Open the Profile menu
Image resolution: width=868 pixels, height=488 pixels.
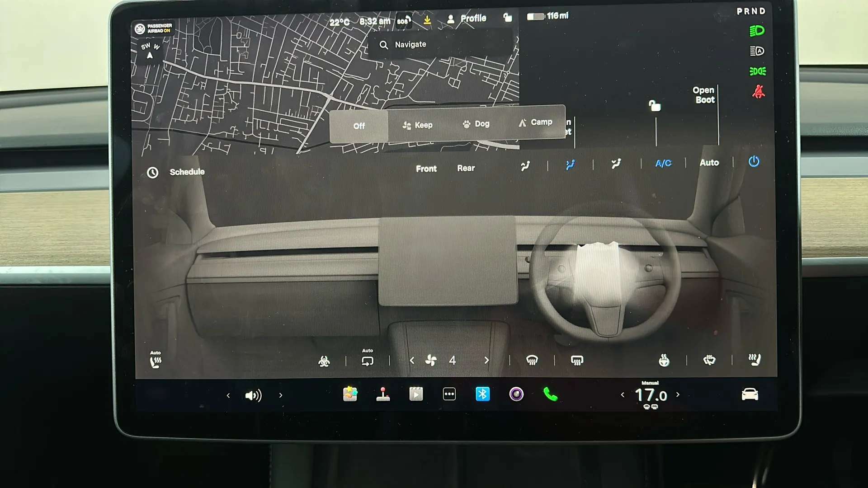click(x=467, y=19)
